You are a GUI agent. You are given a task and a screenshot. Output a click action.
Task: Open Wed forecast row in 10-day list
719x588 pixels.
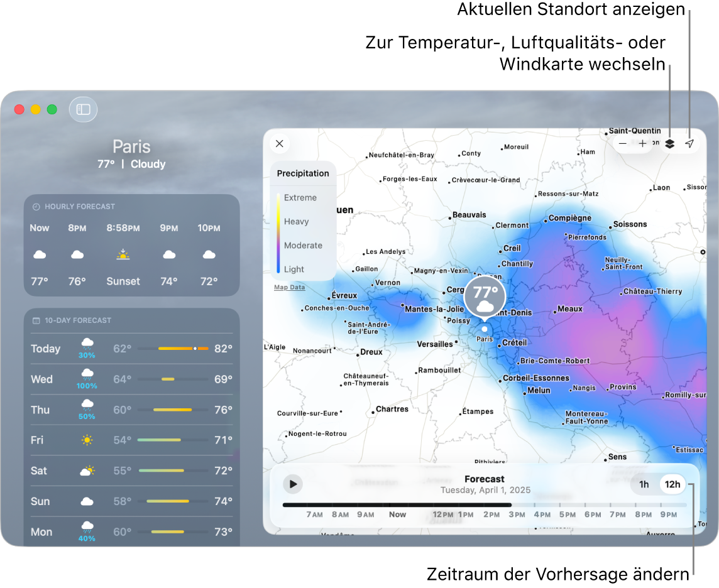coord(131,379)
